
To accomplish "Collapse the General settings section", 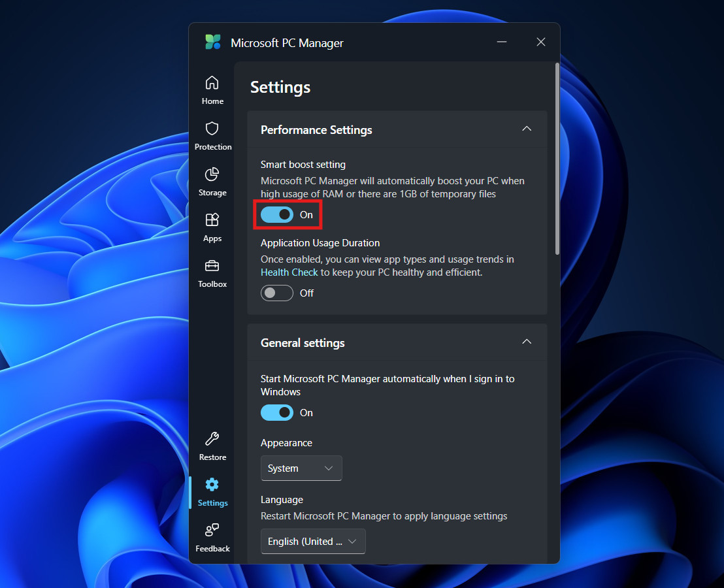I will coord(527,342).
